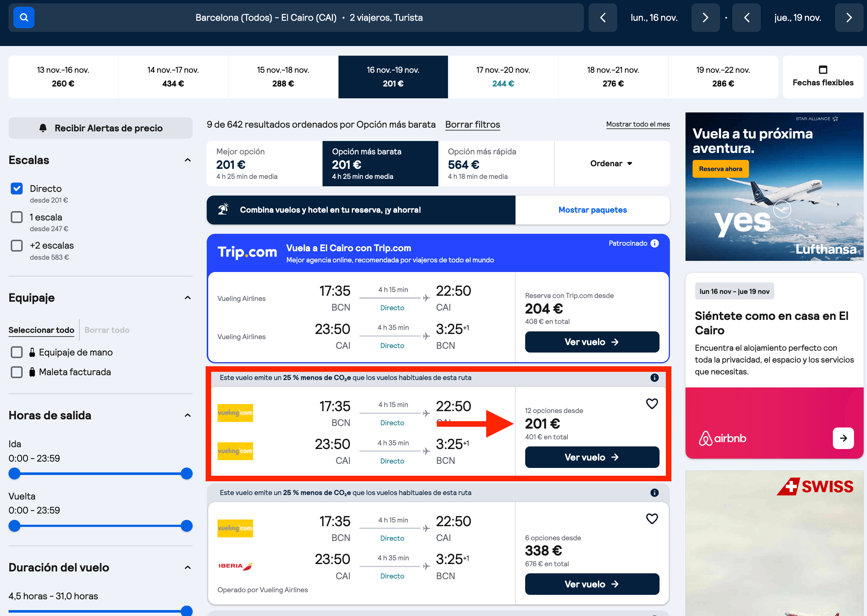The height and width of the screenshot is (616, 867).
Task: Click the calendar icon for Fechas flexibles
Action: click(823, 69)
